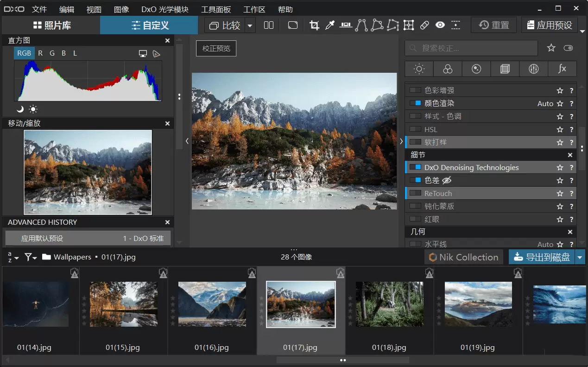This screenshot has width=588, height=367.
Task: Switch to the 自定义 tab
Action: [x=149, y=25]
